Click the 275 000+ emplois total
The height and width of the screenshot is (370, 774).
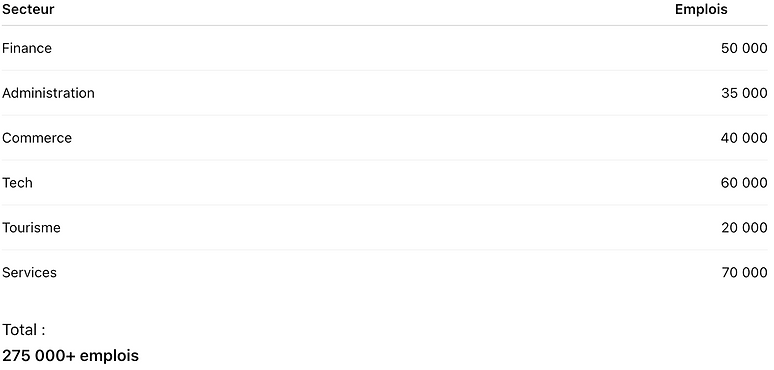[x=71, y=355]
